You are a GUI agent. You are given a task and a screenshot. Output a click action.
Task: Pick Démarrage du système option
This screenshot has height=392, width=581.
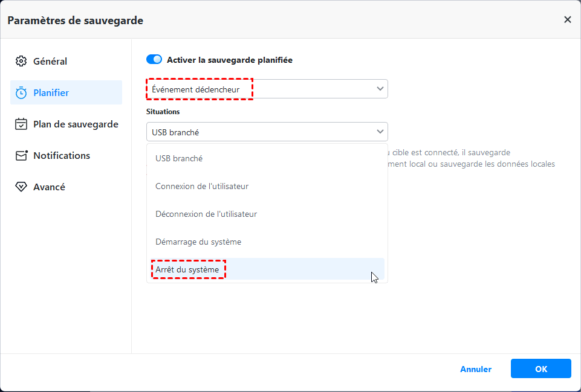click(x=198, y=242)
